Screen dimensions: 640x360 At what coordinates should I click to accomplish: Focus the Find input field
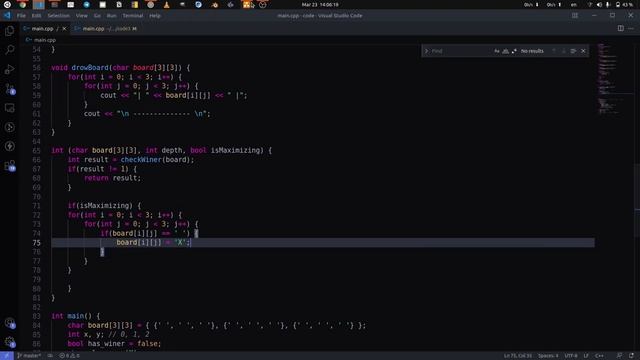click(461, 51)
